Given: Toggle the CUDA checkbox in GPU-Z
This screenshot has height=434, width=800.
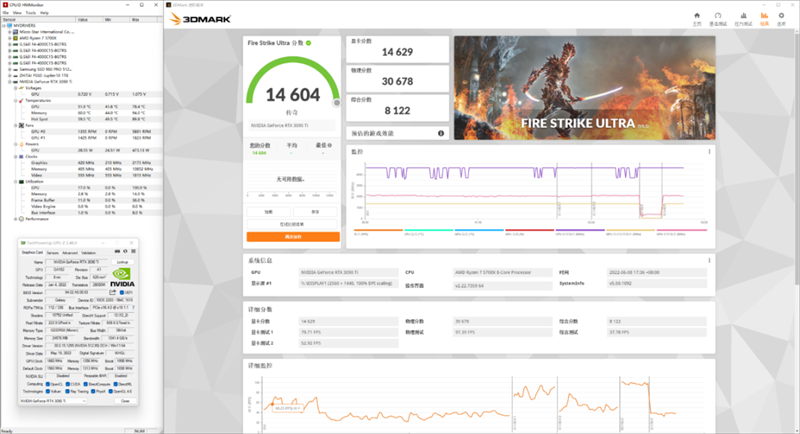Looking at the screenshot, I should pyautogui.click(x=68, y=384).
